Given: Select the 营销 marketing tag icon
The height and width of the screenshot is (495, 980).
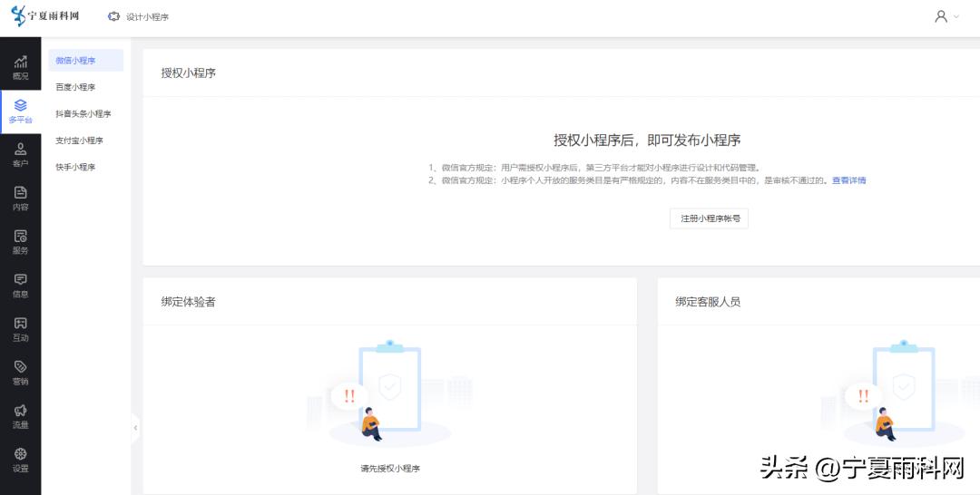Looking at the screenshot, I should (20, 373).
